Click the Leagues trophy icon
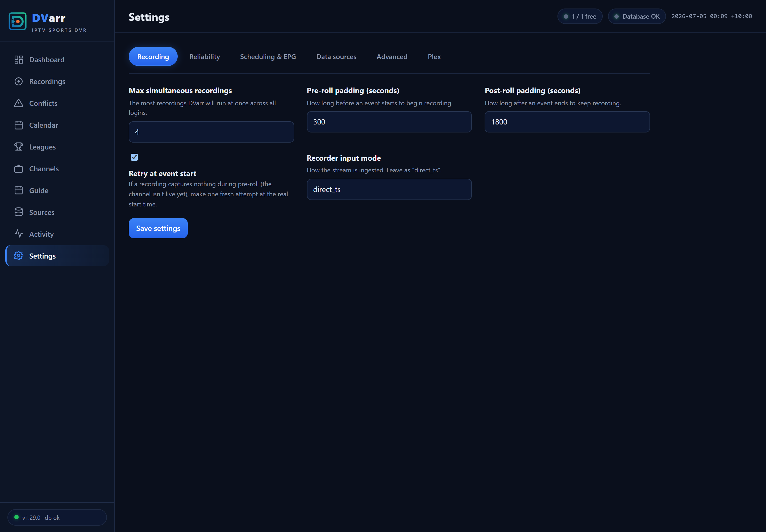The height and width of the screenshot is (532, 766). 19,147
